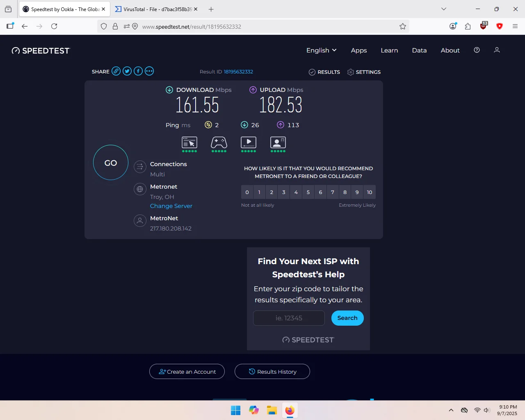Click the video streaming performance icon

click(x=249, y=143)
